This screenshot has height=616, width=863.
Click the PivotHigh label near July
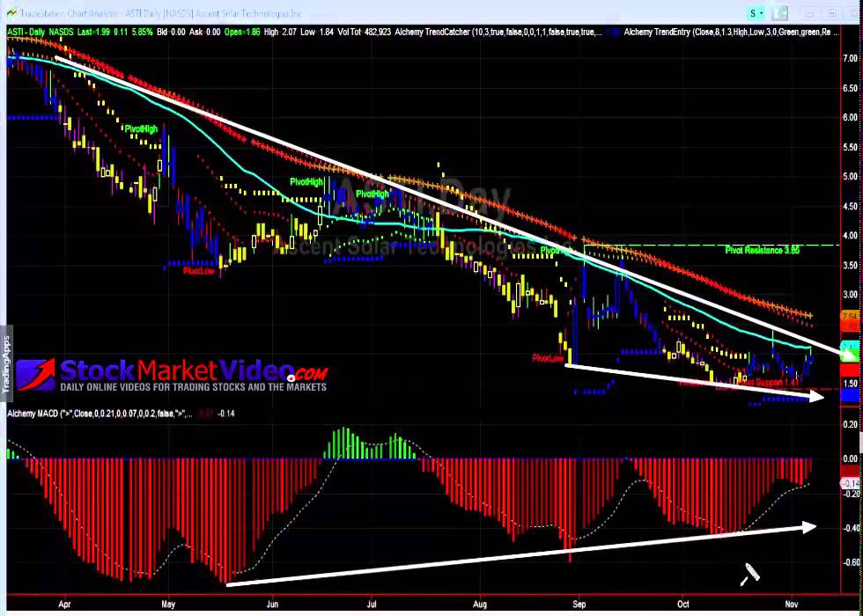tap(372, 194)
